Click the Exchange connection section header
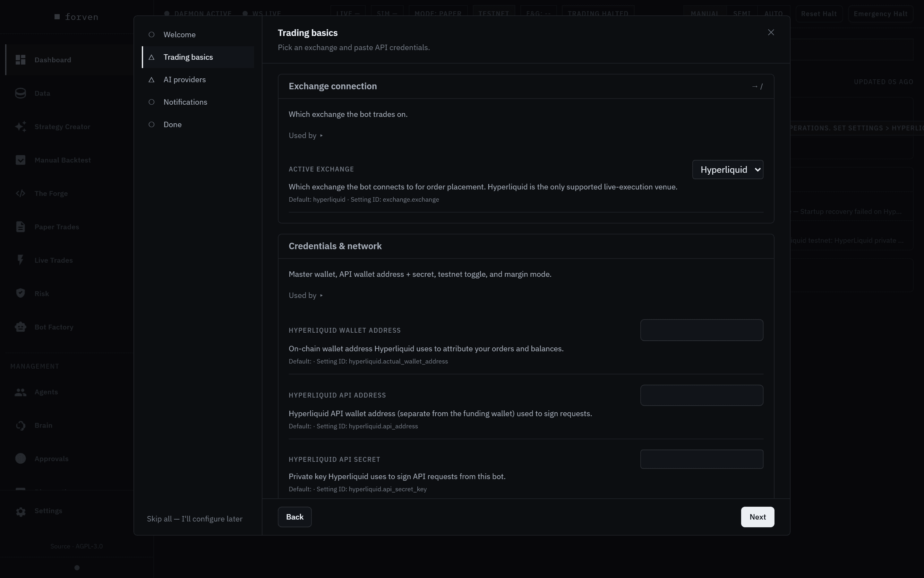The height and width of the screenshot is (578, 924). tap(526, 86)
